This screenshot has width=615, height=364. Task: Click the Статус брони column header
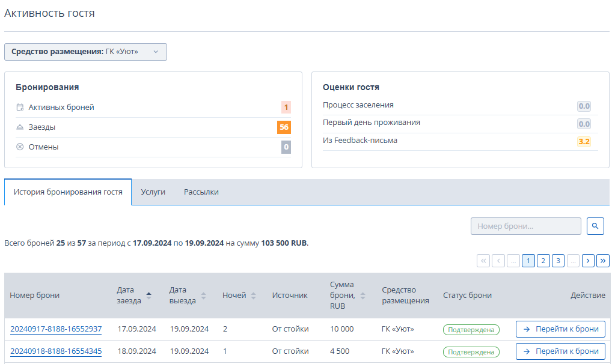click(468, 296)
